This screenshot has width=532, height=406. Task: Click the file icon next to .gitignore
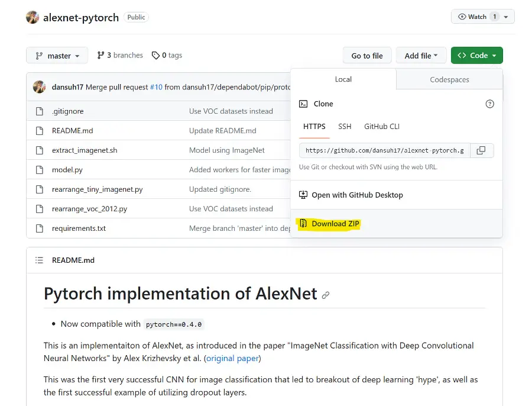click(x=40, y=111)
